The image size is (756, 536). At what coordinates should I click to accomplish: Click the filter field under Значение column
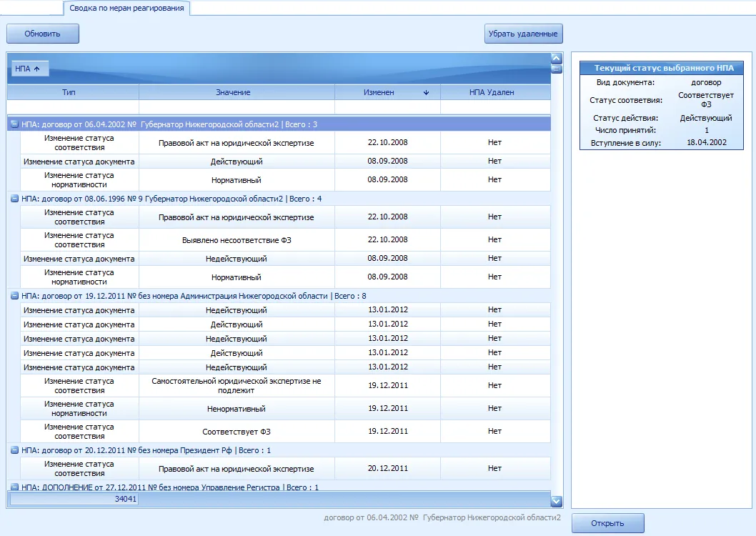click(237, 107)
